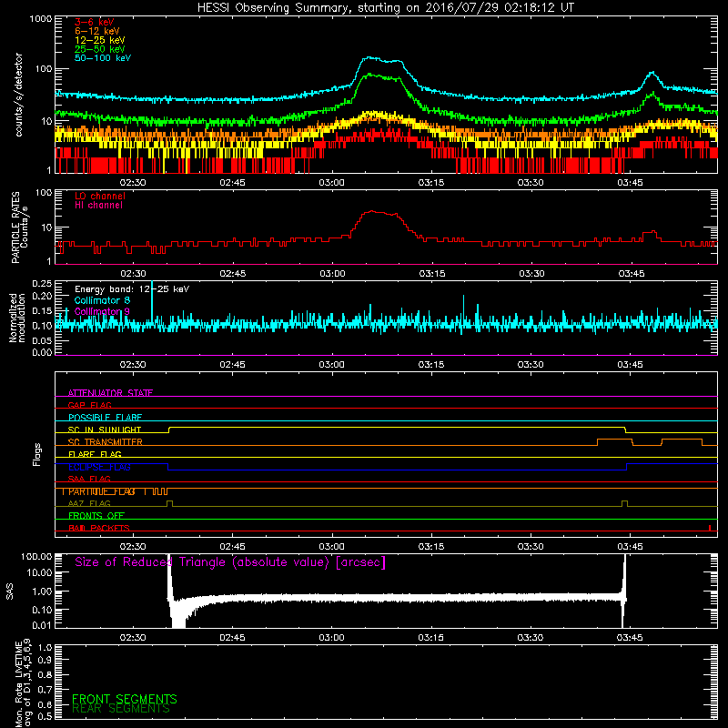Click the 1000 value on counts axis
The image size is (728, 728).
[40, 19]
